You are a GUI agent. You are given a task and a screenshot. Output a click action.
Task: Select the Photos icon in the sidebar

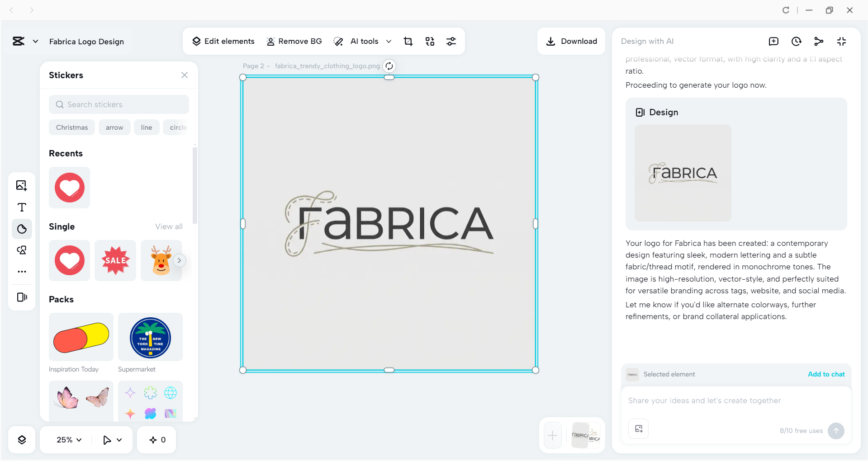click(x=21, y=185)
